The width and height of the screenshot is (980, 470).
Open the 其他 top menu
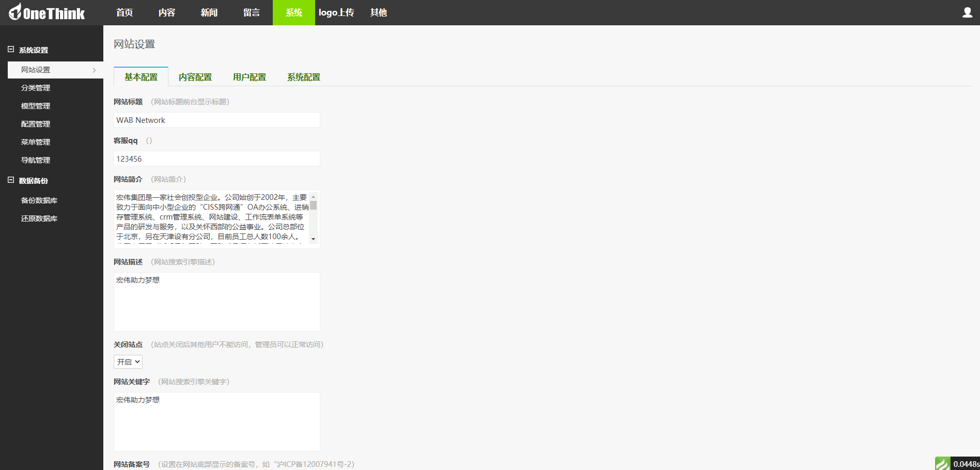[379, 12]
